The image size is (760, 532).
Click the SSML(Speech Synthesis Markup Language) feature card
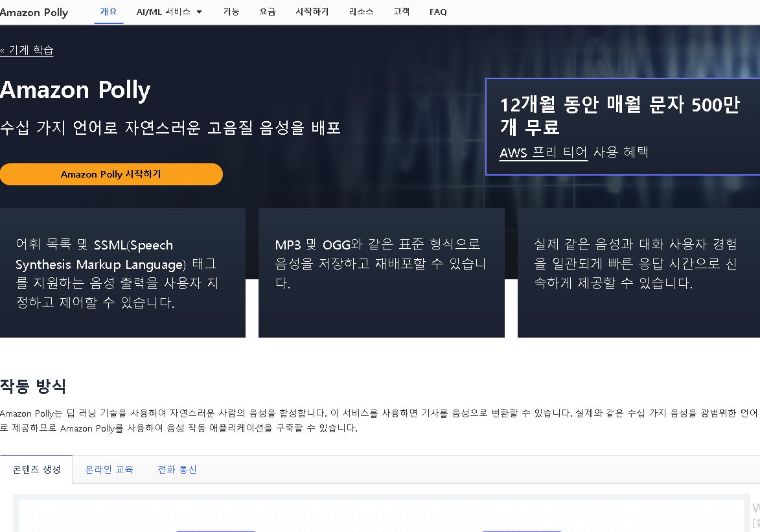coord(122,273)
